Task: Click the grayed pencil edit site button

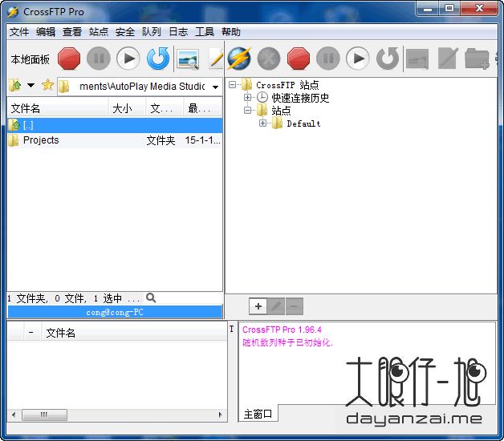Action: pos(276,306)
